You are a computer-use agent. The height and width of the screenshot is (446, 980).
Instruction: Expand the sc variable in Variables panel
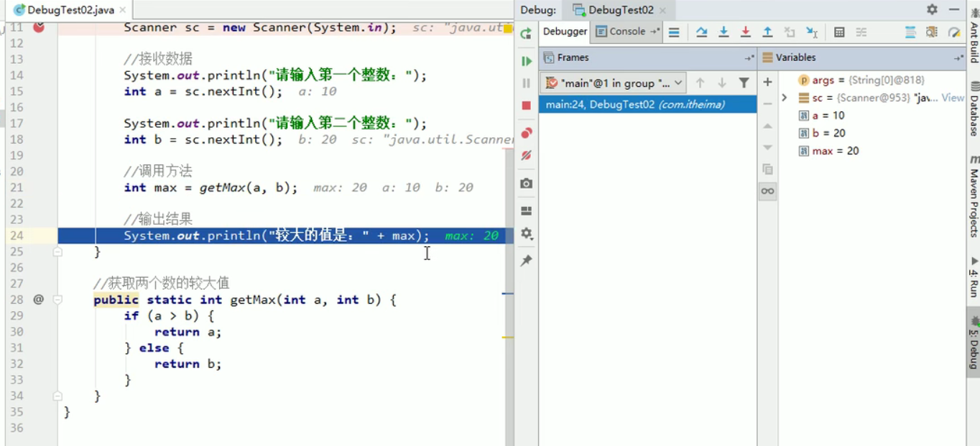tap(784, 97)
